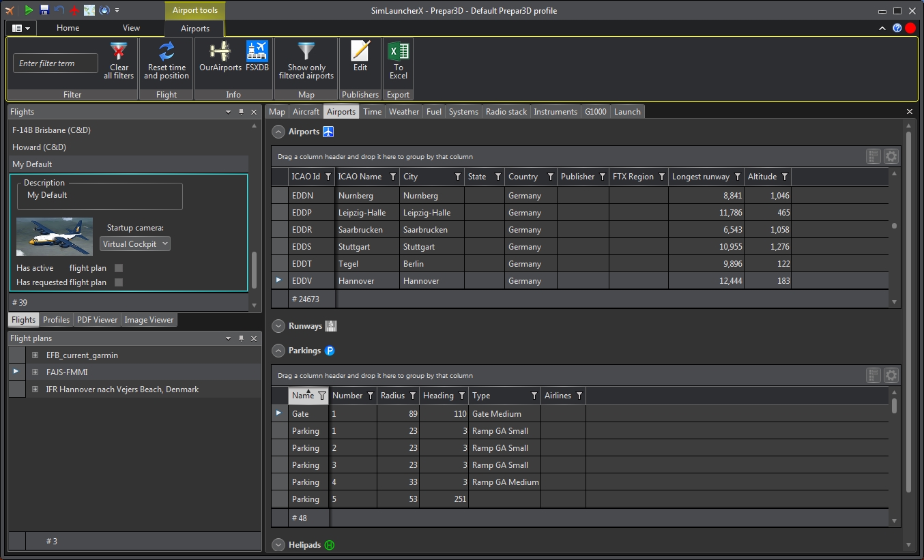Viewport: 924px width, 560px height.
Task: Click the Undo arrow in quick toolbar
Action: pos(59,10)
